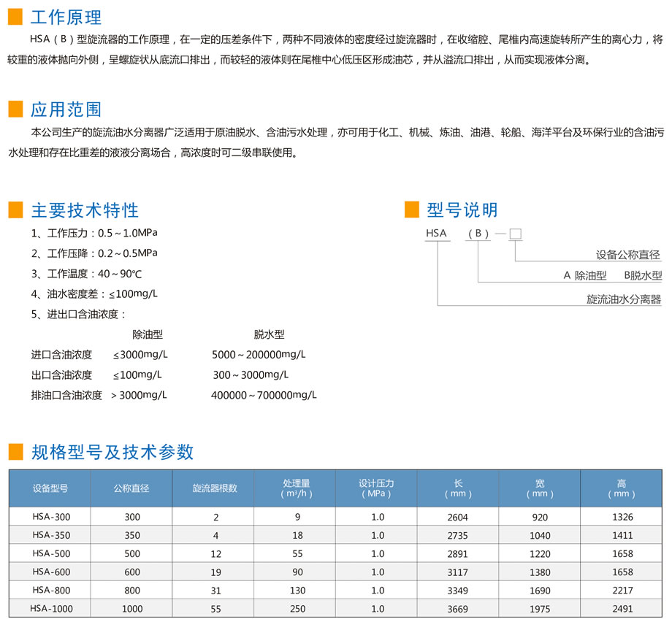
Task: Click the 设计压力 (MPa) column header
Action: tap(376, 488)
